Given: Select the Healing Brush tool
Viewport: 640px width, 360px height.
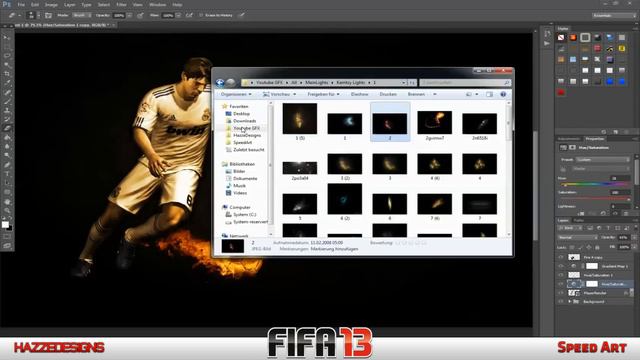Looking at the screenshot, I should click(x=7, y=92).
